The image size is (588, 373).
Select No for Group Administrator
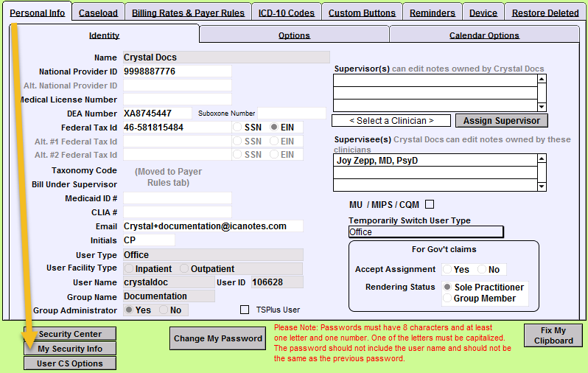click(164, 310)
